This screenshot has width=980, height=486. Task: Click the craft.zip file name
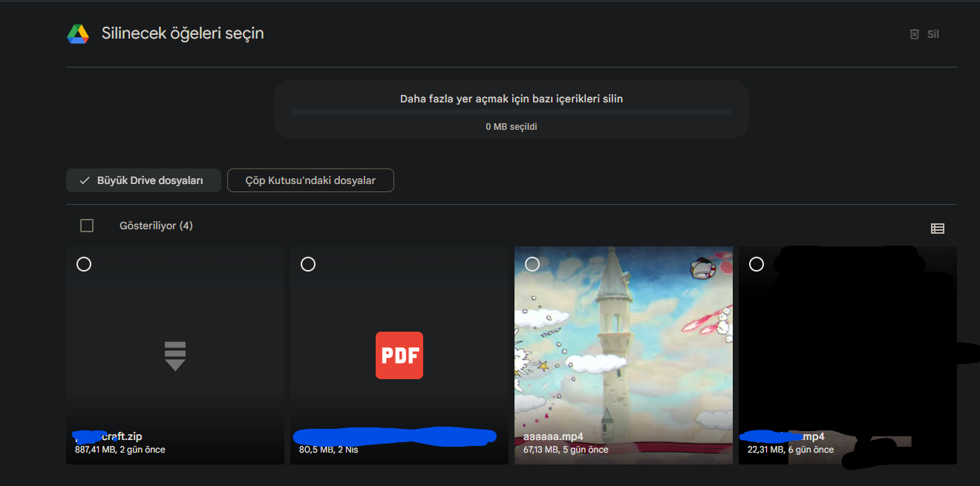(108, 437)
